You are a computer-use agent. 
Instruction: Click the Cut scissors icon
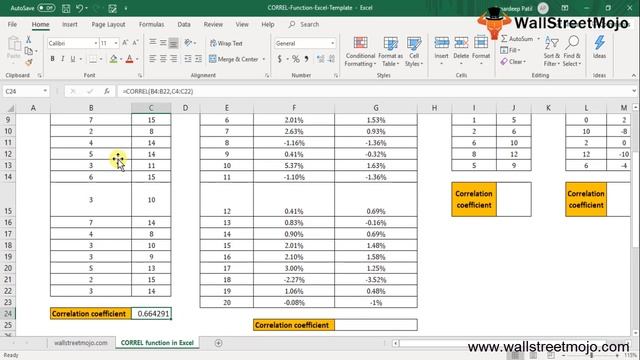[x=29, y=40]
